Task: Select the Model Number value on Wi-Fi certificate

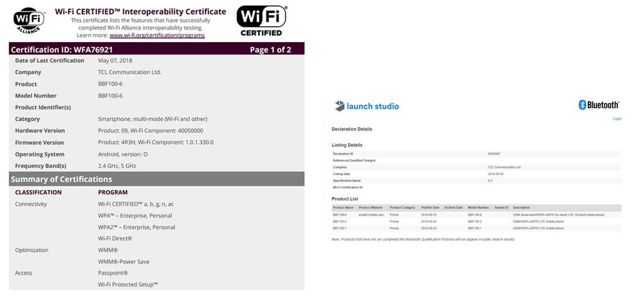Action: [x=110, y=96]
